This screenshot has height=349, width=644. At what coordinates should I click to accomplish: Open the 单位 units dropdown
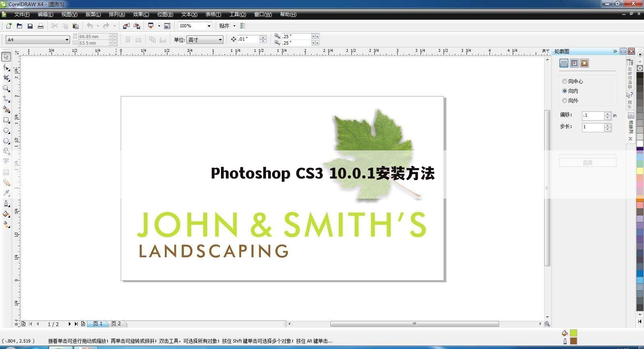tap(220, 39)
